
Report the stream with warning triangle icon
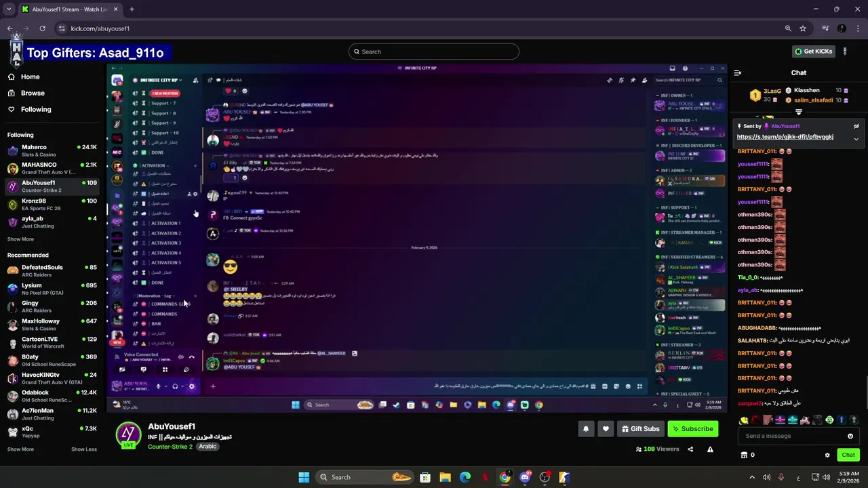710,449
